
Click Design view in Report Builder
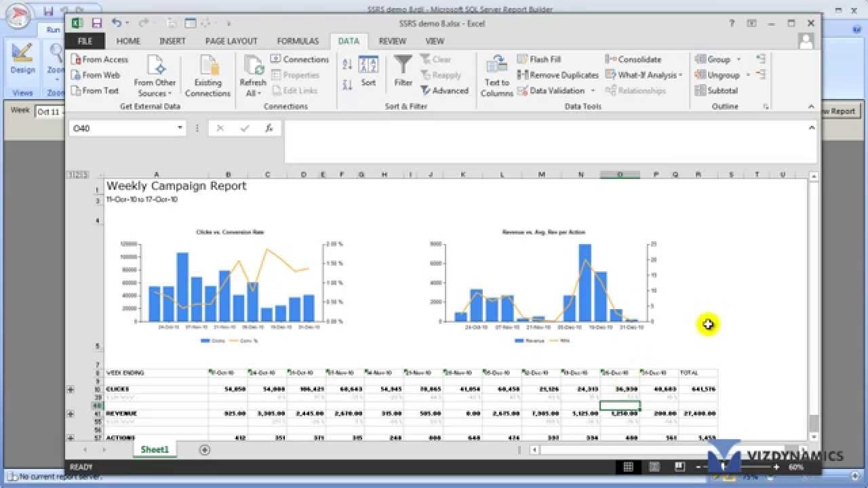tap(22, 60)
